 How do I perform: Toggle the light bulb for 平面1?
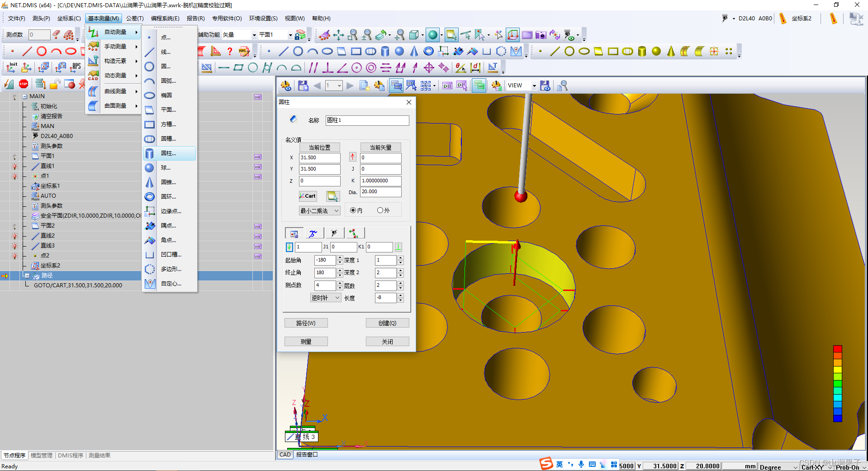click(x=14, y=157)
